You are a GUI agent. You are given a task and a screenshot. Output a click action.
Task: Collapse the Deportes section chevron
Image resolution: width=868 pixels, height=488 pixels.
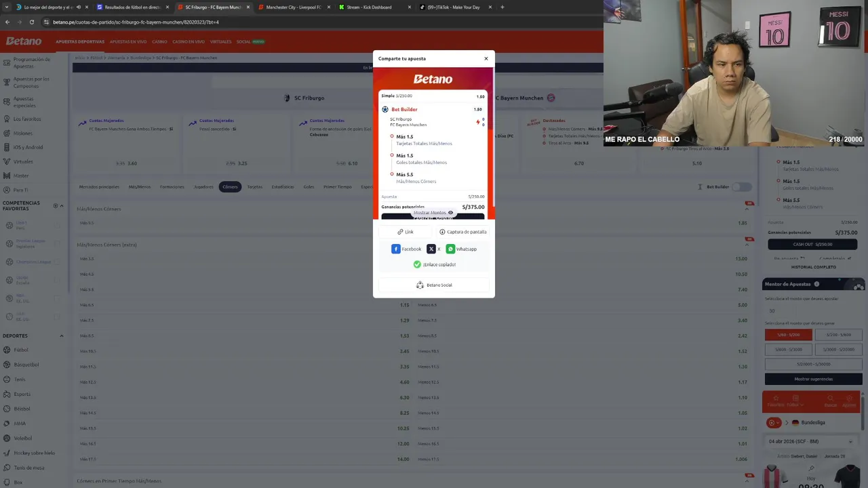click(x=61, y=335)
